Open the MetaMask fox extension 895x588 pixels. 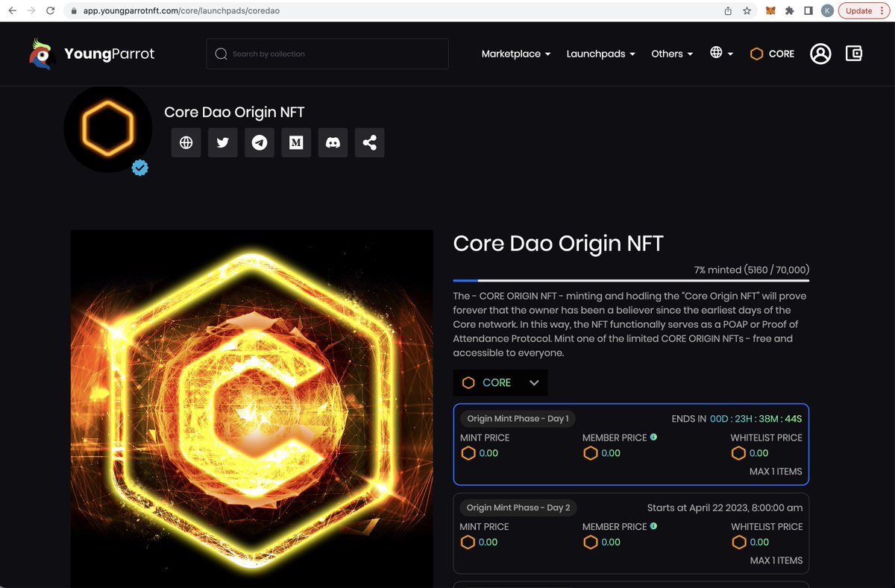pyautogui.click(x=771, y=11)
